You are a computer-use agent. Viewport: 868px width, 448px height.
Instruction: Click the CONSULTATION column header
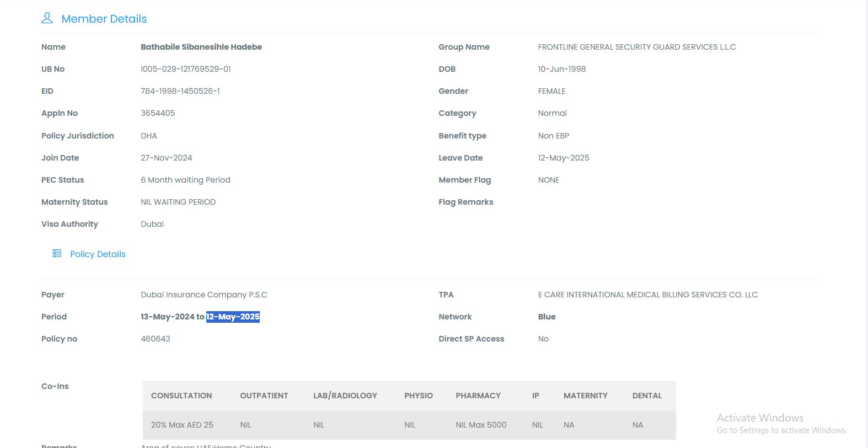click(181, 396)
